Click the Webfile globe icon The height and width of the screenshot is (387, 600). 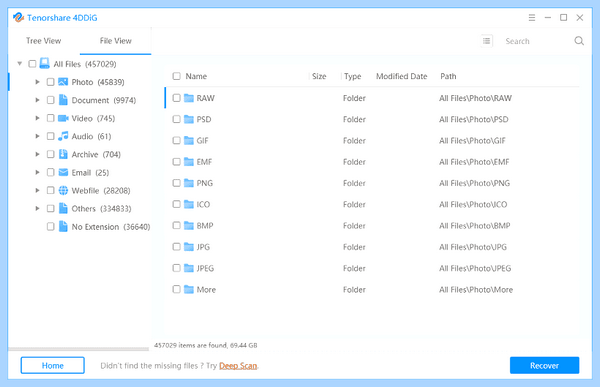(x=63, y=190)
